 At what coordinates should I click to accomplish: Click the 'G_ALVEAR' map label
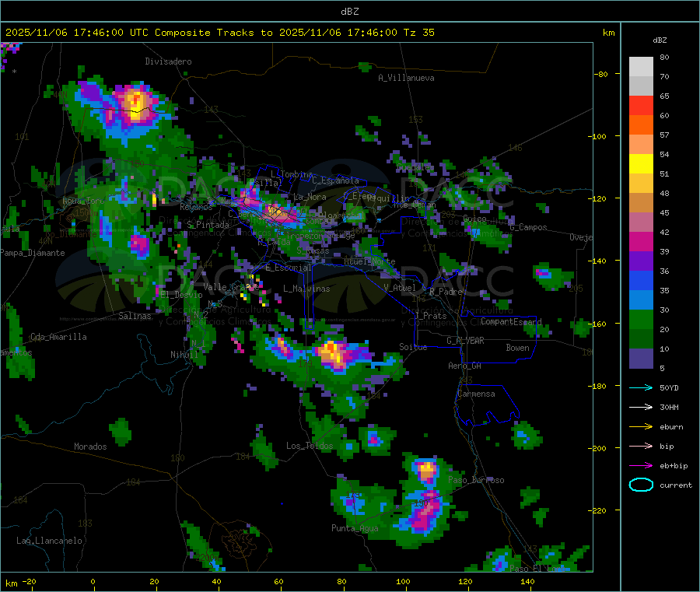(465, 341)
